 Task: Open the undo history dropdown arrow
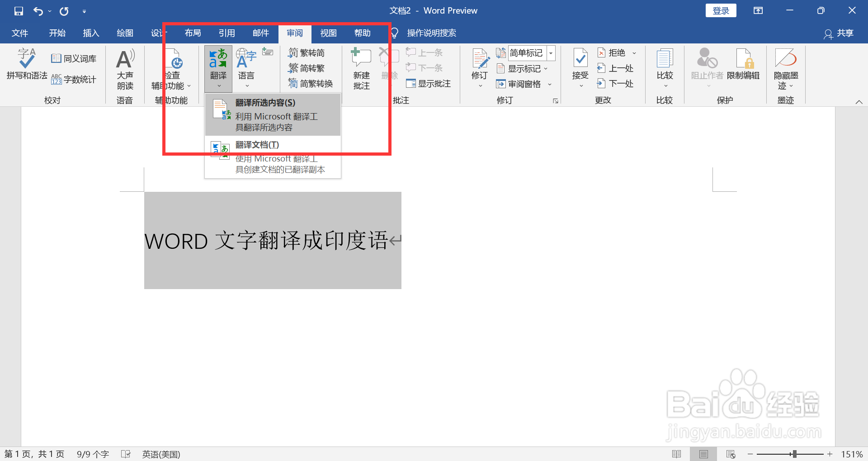50,11
